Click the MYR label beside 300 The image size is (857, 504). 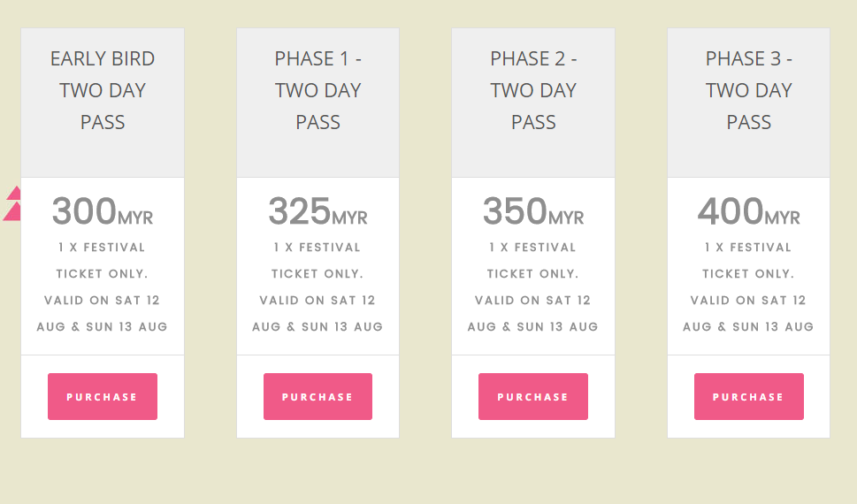(135, 218)
